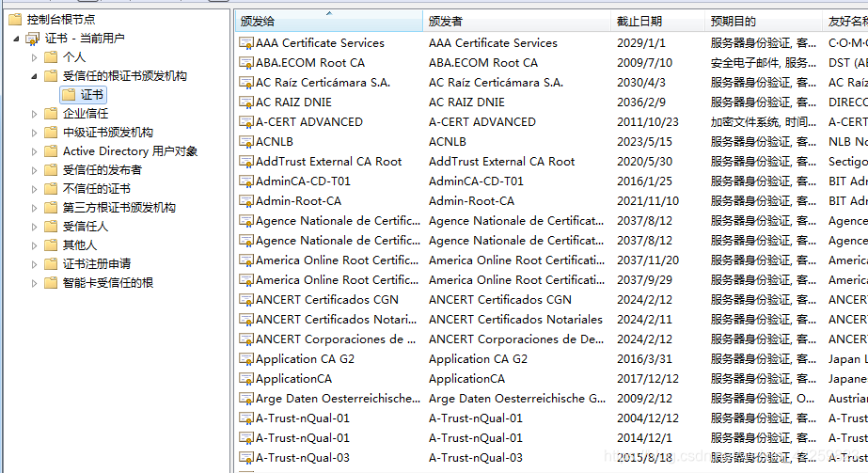
Task: Click certificate icon for A-Trust-nQual-03
Action: 245,458
